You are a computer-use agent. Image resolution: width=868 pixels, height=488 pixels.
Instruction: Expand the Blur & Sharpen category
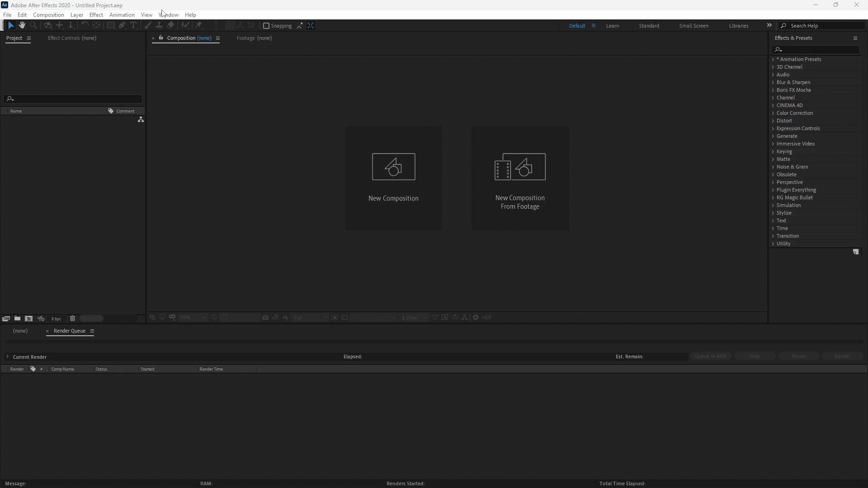pyautogui.click(x=773, y=82)
